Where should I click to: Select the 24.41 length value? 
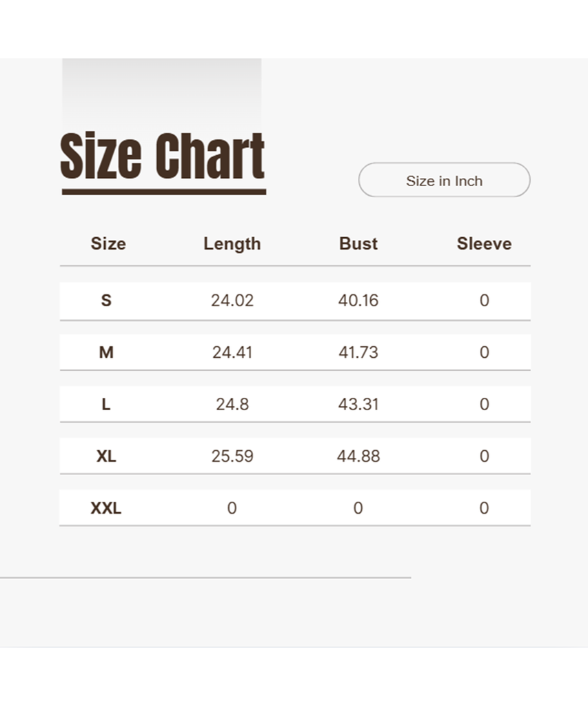tap(232, 352)
